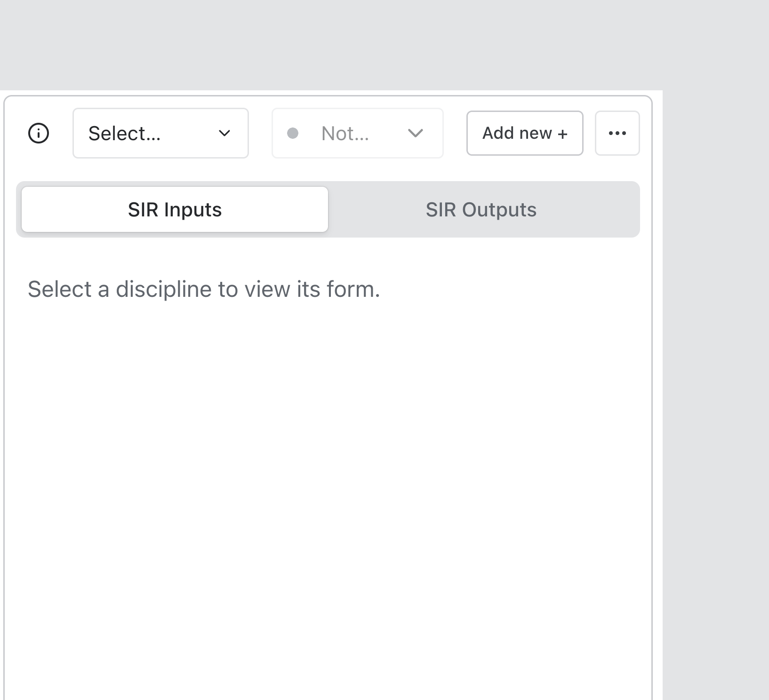Click the gray area above the panel

[x=329, y=45]
